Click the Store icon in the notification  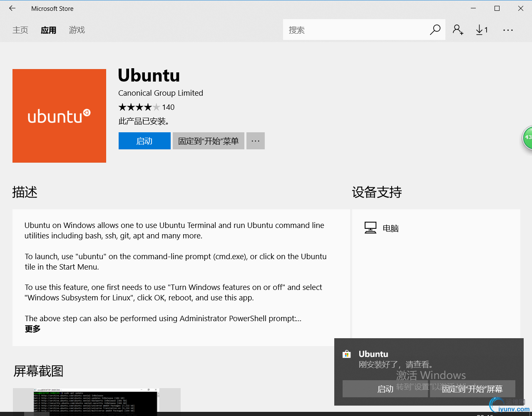pyautogui.click(x=347, y=354)
